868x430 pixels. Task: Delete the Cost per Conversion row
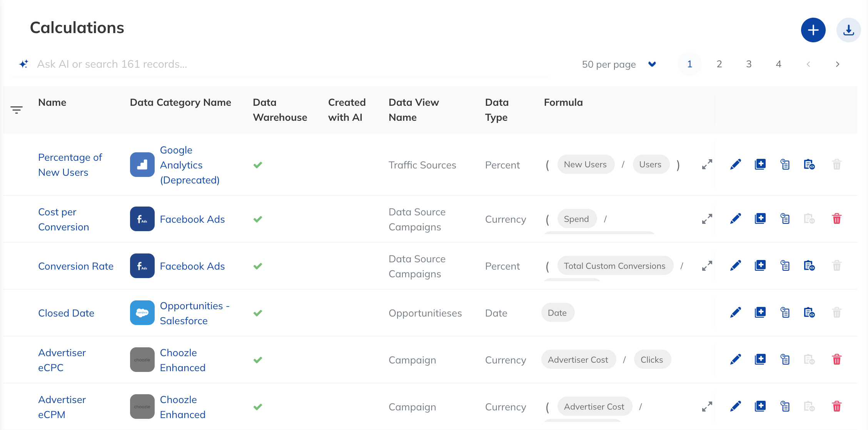point(836,219)
